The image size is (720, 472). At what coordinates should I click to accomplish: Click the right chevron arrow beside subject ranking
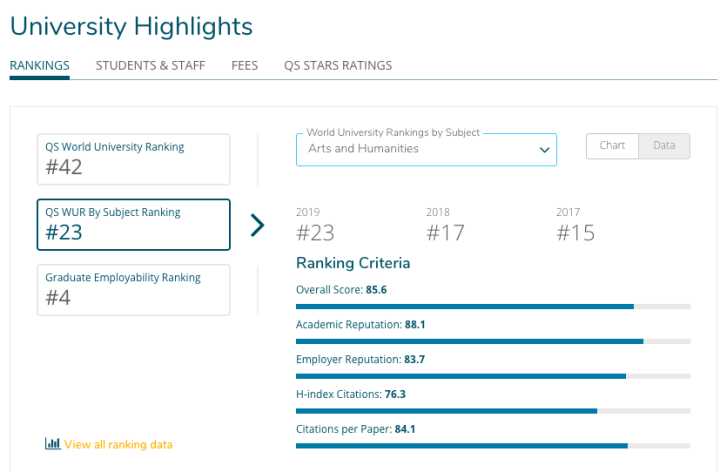click(x=258, y=225)
